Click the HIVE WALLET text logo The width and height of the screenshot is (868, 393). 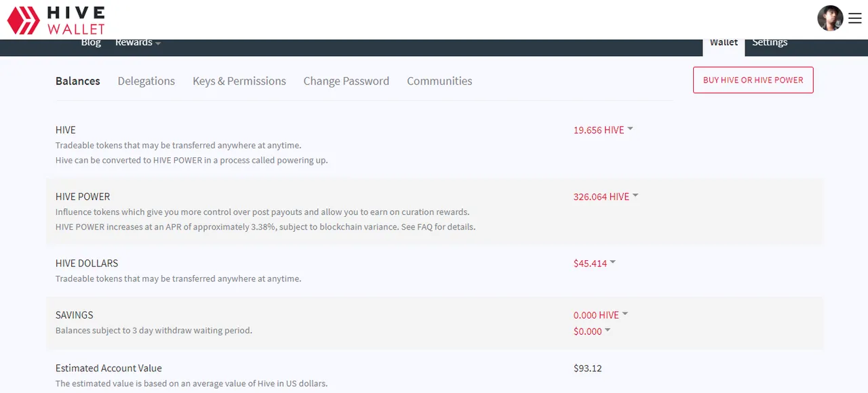click(x=76, y=20)
